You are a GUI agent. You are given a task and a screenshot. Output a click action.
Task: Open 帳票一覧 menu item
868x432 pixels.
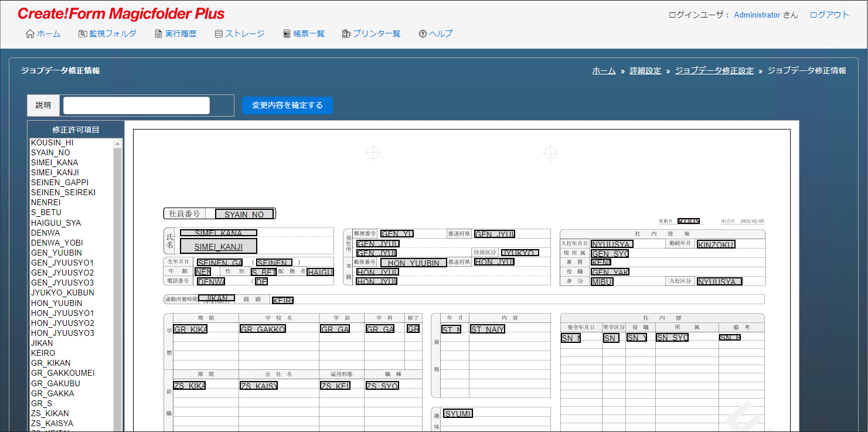[309, 34]
